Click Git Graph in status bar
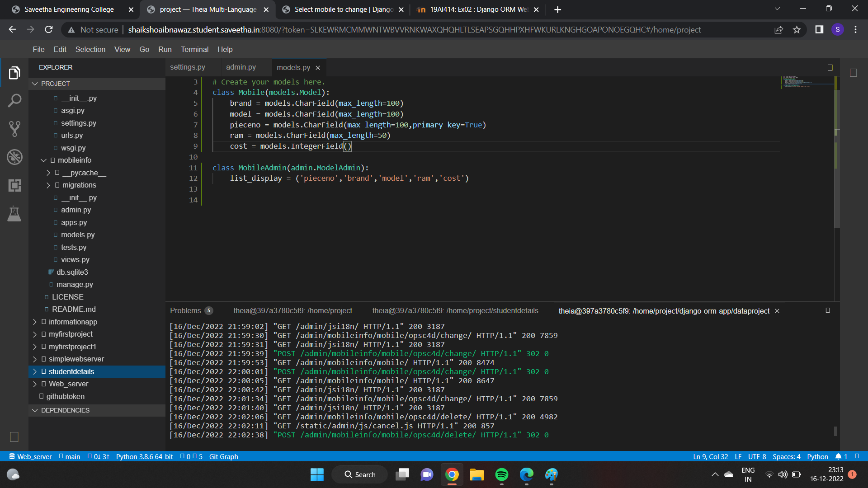 click(x=223, y=456)
